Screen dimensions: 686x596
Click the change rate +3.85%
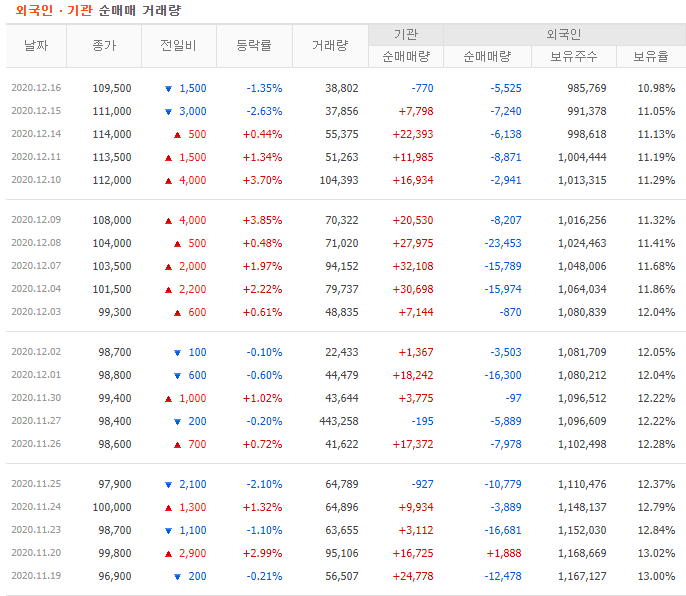coord(262,221)
